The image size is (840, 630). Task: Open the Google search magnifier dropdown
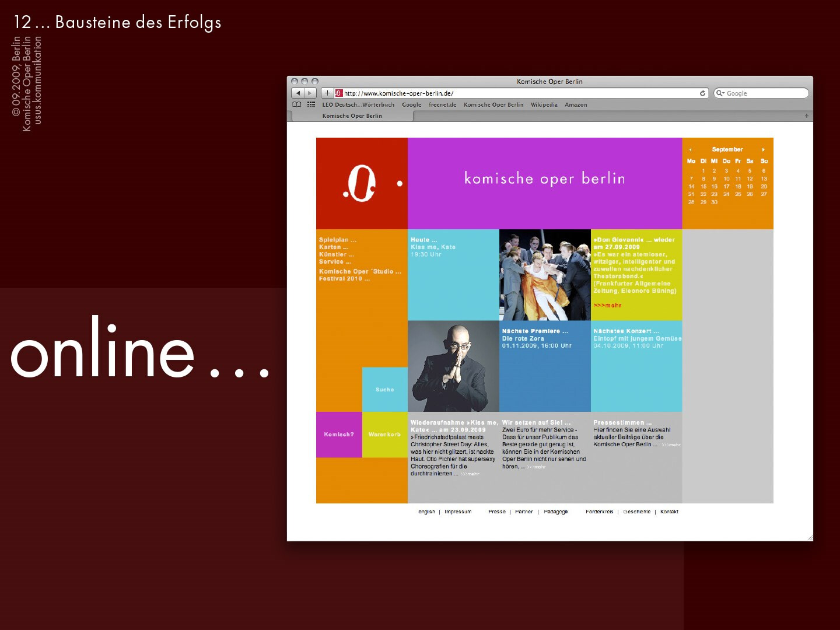click(720, 93)
